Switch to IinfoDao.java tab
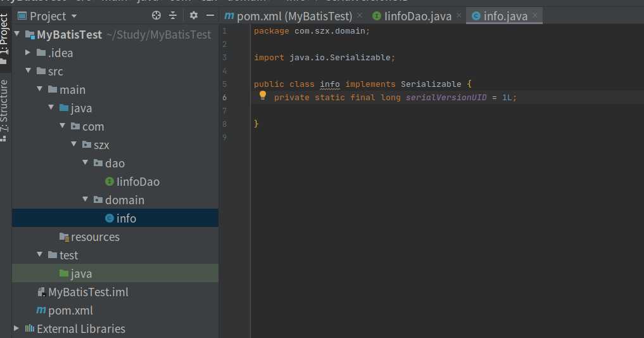The image size is (644, 338). 417,16
